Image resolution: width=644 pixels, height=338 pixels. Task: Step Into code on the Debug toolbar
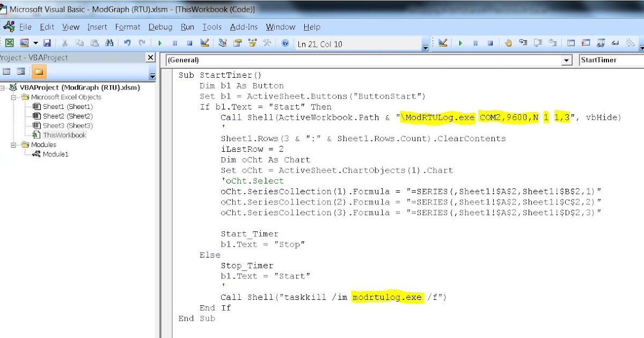coord(523,43)
